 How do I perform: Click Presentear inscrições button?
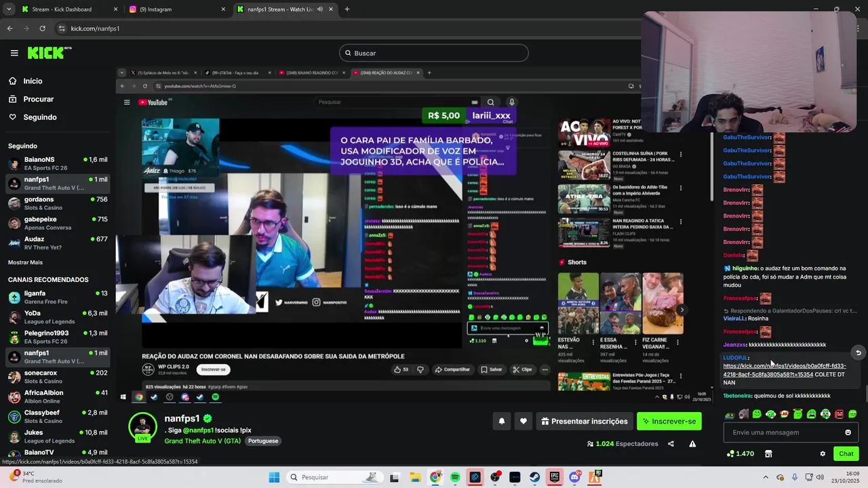(584, 421)
